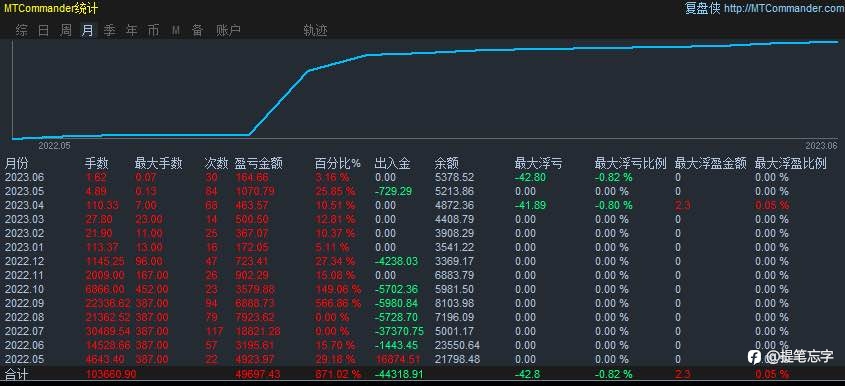Click deposit 16874.51 in 2022.05 row
The height and width of the screenshot is (386, 845).
397,360
